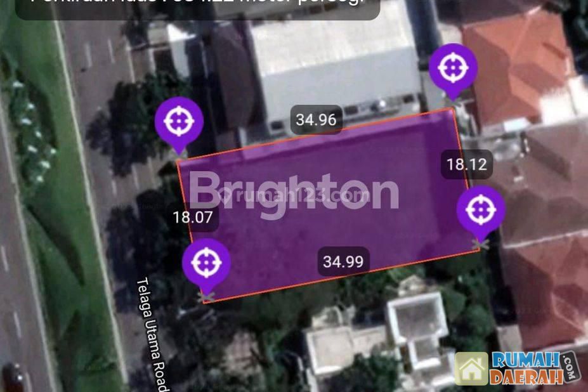
Task: Tap the X corner point under the bottom-left marker
Action: point(206,297)
